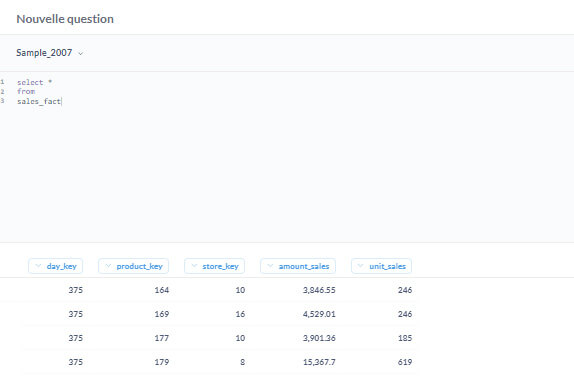Screen dimensions: 574x376
Task: Select cell with amount 15,367.7
Action: tap(319, 362)
